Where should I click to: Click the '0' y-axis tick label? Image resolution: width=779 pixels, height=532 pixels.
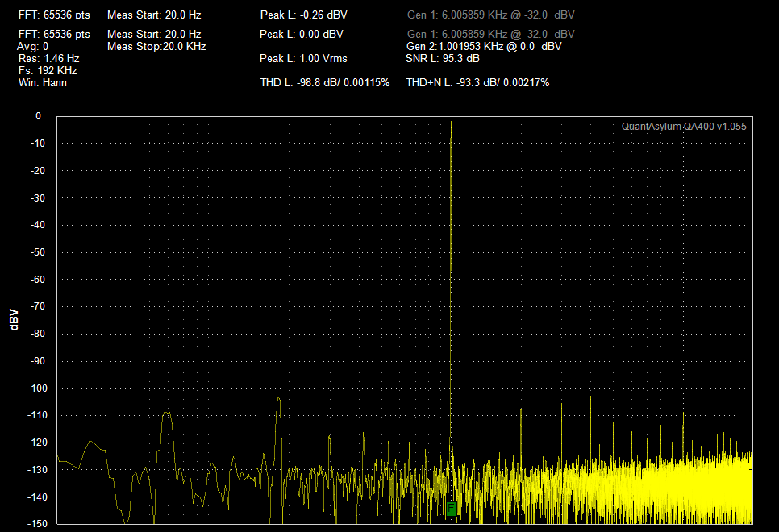pos(38,116)
